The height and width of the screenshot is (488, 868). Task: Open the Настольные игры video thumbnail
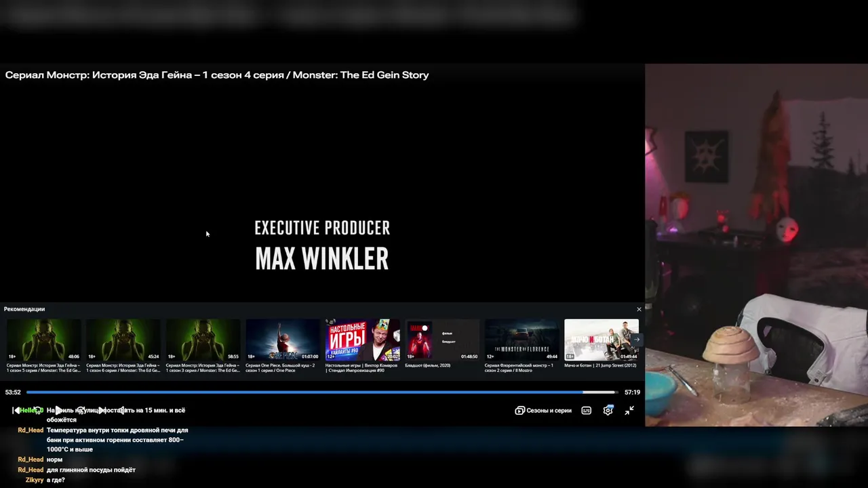tap(362, 340)
